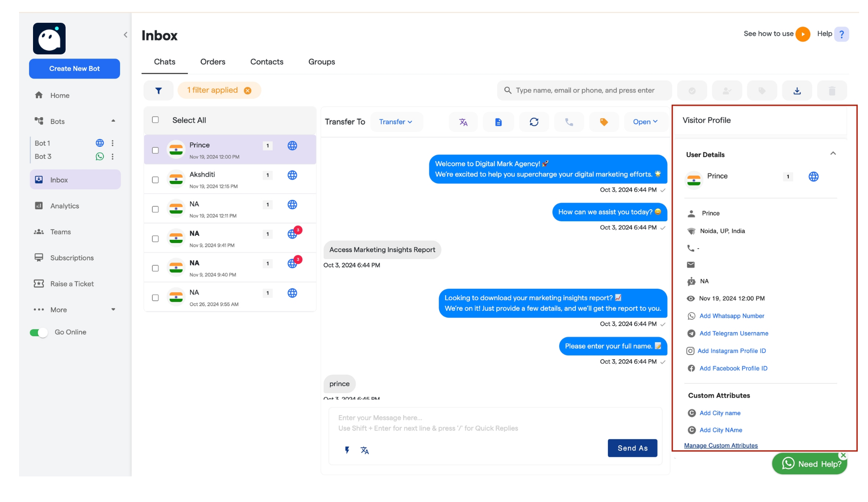868x502 pixels.
Task: Open Bot 1 three-dot options menu
Action: click(113, 143)
